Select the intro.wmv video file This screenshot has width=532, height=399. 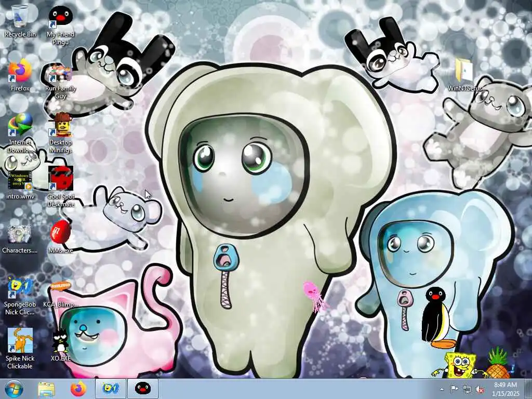click(x=20, y=185)
